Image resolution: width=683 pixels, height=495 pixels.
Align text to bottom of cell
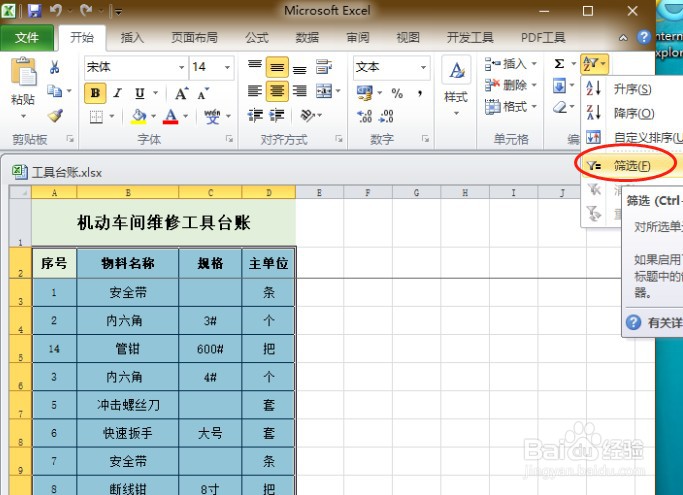click(x=299, y=68)
